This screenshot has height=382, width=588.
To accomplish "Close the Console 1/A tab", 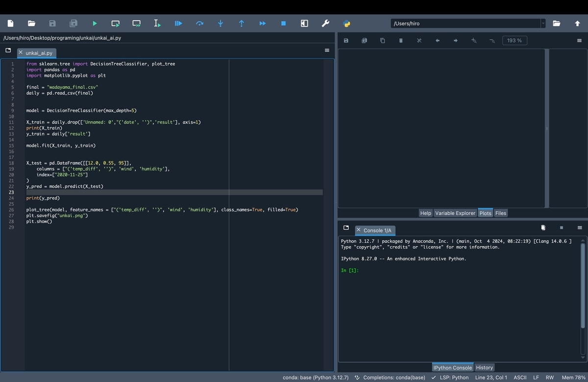I will [359, 230].
